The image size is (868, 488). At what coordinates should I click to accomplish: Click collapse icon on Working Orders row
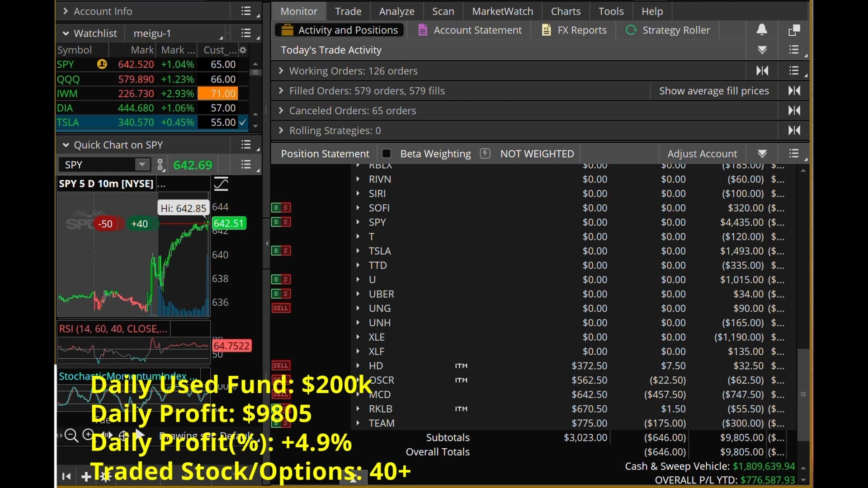coord(762,71)
